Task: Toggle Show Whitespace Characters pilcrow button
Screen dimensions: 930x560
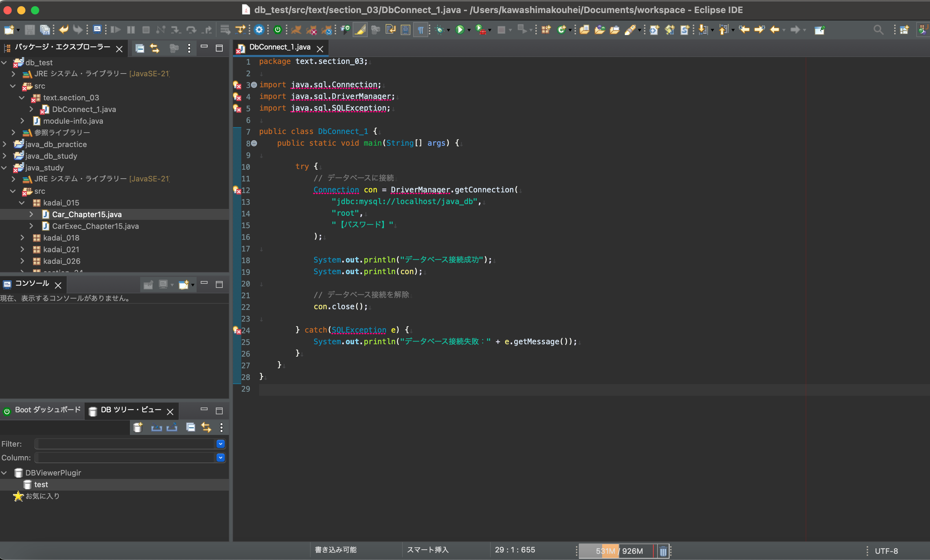Action: pos(420,30)
